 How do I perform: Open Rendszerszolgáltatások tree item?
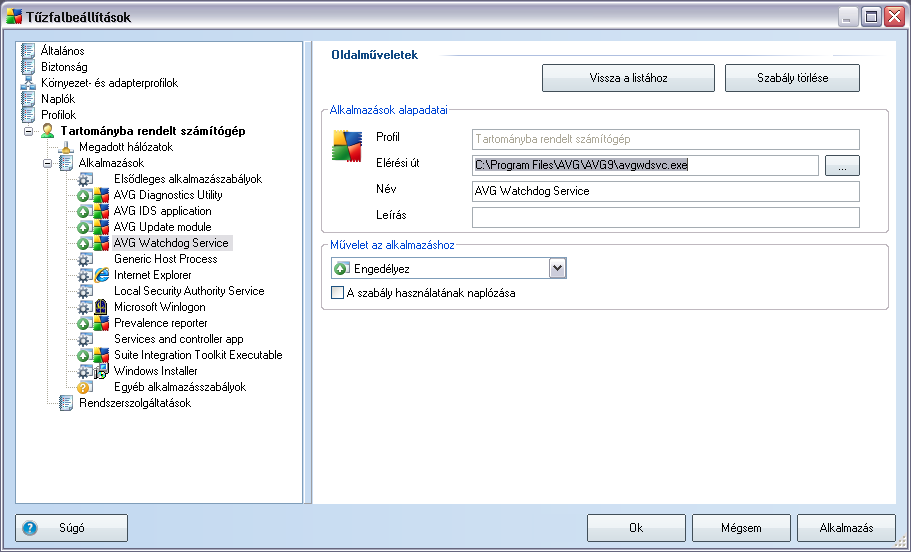(x=135, y=403)
